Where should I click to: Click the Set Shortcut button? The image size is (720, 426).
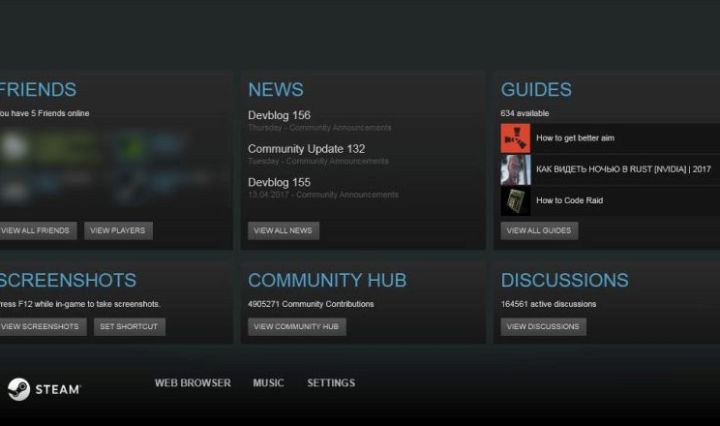click(130, 327)
